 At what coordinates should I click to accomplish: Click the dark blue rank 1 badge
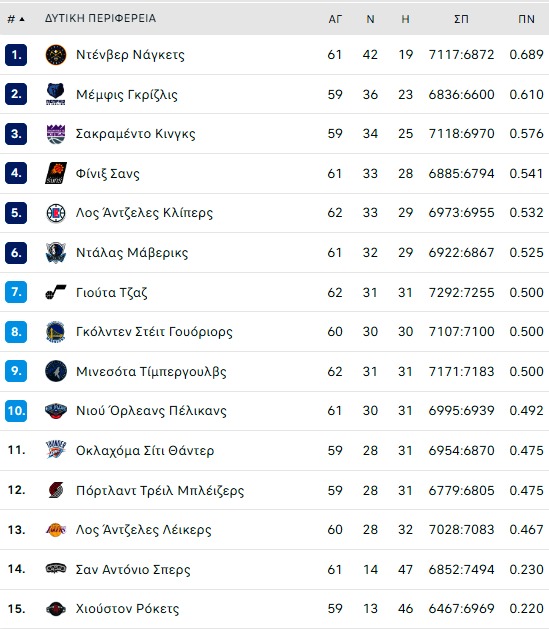coord(16,55)
